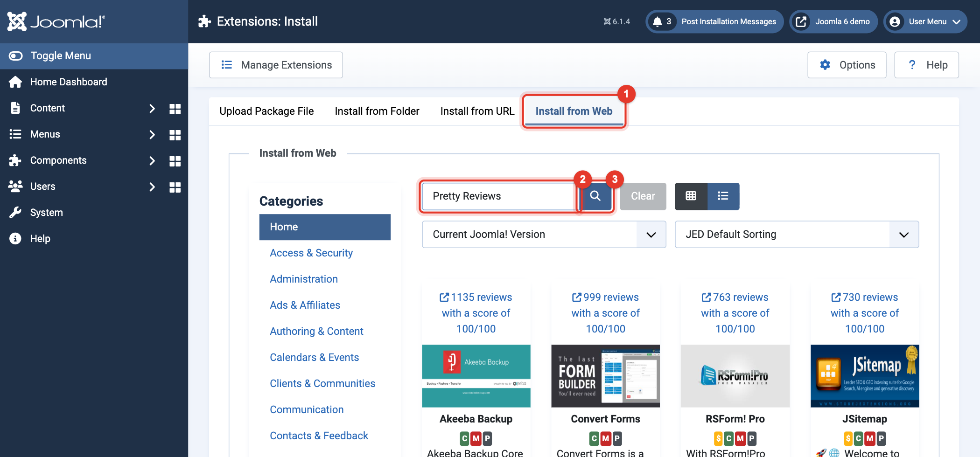The image size is (980, 457).
Task: Open the Content dashboard grid icon
Action: (175, 109)
